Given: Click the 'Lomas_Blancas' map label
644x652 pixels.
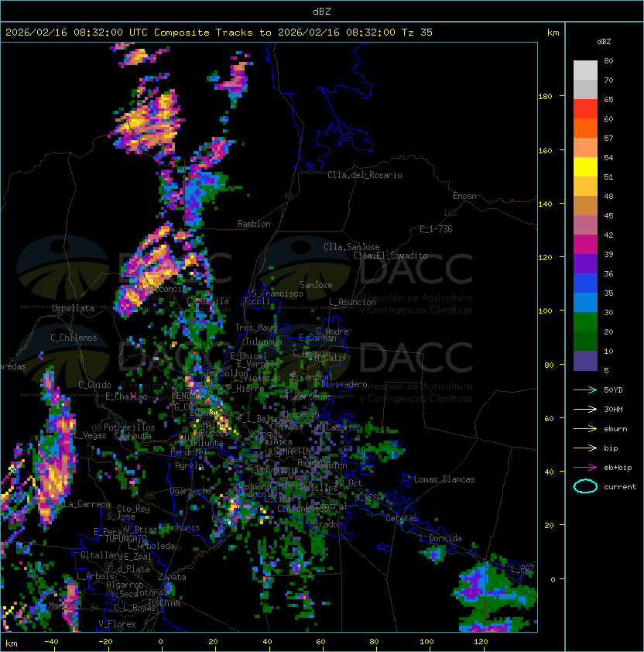Looking at the screenshot, I should [x=444, y=479].
